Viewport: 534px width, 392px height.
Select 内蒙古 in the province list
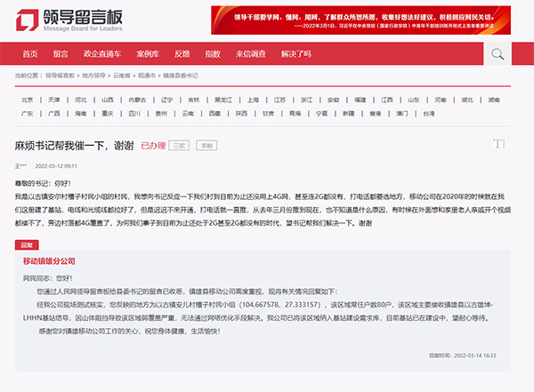point(137,100)
